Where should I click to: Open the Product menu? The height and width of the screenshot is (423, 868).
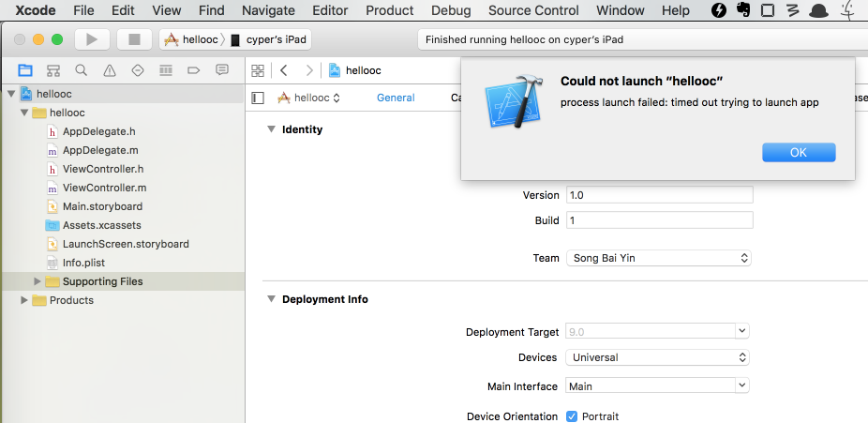click(x=389, y=10)
